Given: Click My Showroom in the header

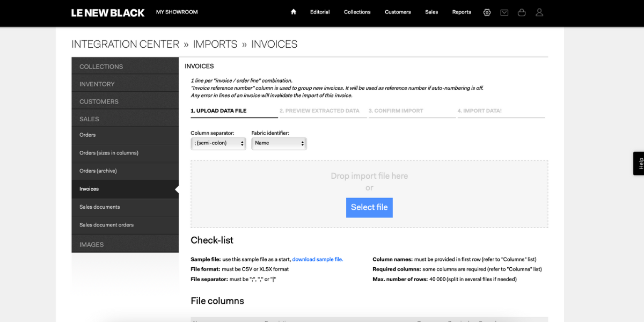Looking at the screenshot, I should pos(177,12).
